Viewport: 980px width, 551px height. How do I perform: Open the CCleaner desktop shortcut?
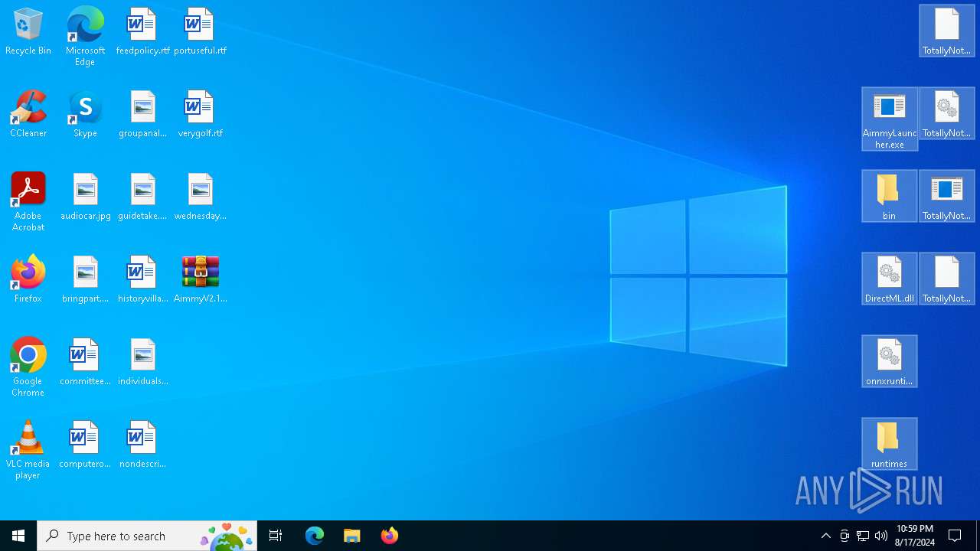pos(28,115)
